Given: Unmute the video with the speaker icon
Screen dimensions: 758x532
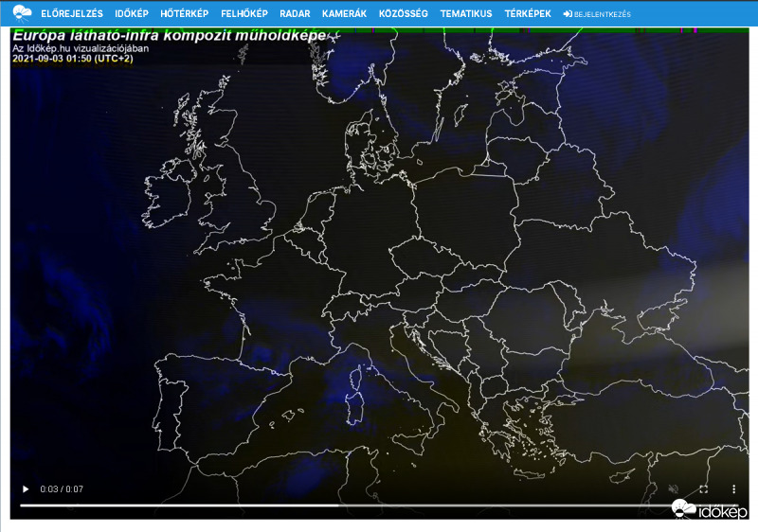Looking at the screenshot, I should pyautogui.click(x=673, y=489).
